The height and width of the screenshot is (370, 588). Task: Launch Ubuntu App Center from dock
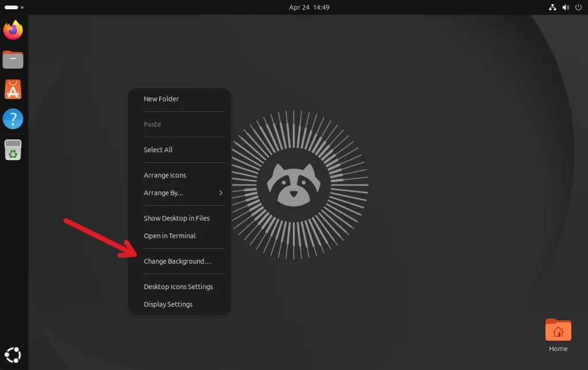point(13,89)
